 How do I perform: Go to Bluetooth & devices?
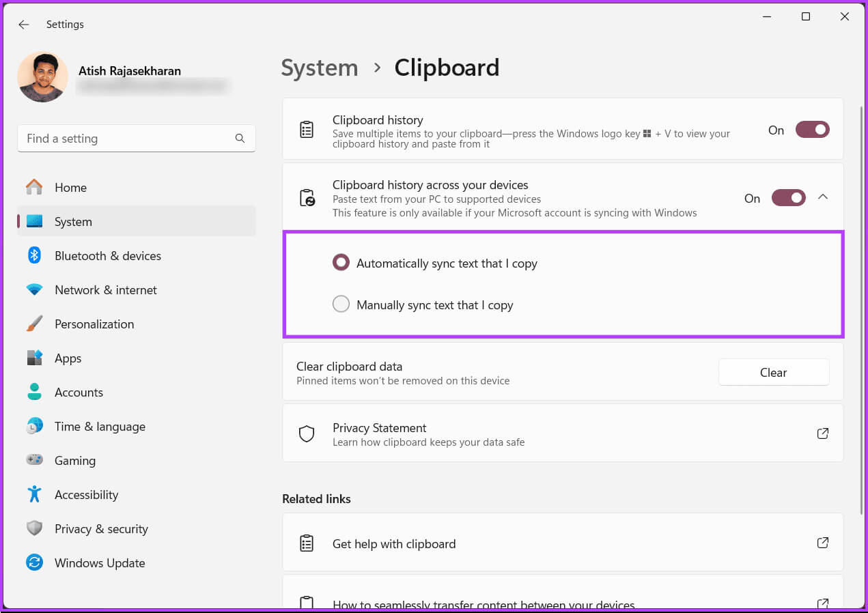[x=137, y=255]
